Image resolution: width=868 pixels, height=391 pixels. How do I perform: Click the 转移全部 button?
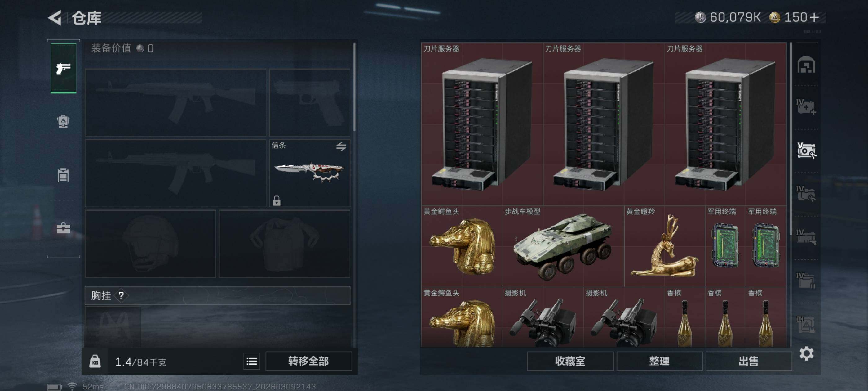tap(308, 361)
